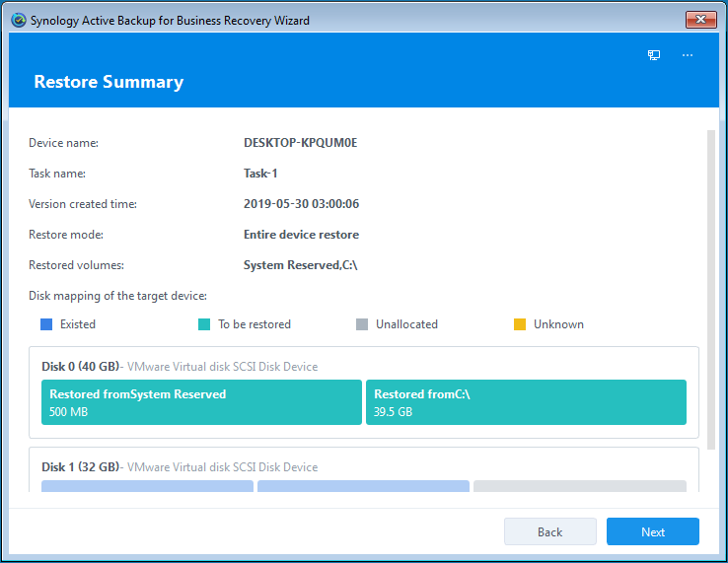Click the Disk 1 (32 GB) header
This screenshot has height=563, width=728.
click(80, 466)
